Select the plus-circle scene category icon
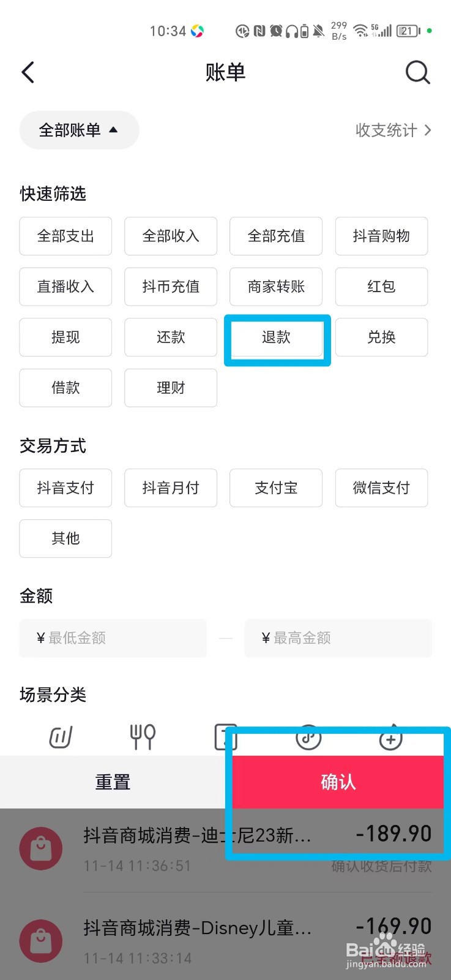Viewport: 451px width, 980px height. pos(390,737)
